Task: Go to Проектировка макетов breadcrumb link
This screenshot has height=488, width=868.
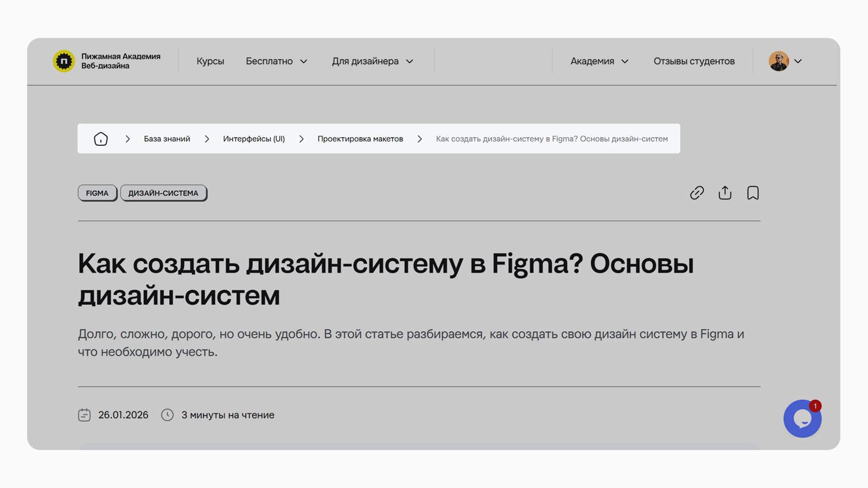Action: tap(360, 138)
